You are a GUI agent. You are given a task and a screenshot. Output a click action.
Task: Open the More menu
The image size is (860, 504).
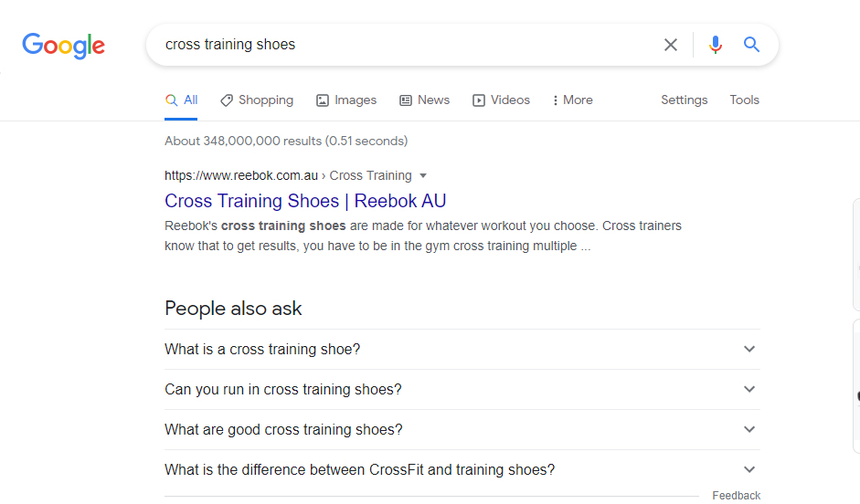573,100
